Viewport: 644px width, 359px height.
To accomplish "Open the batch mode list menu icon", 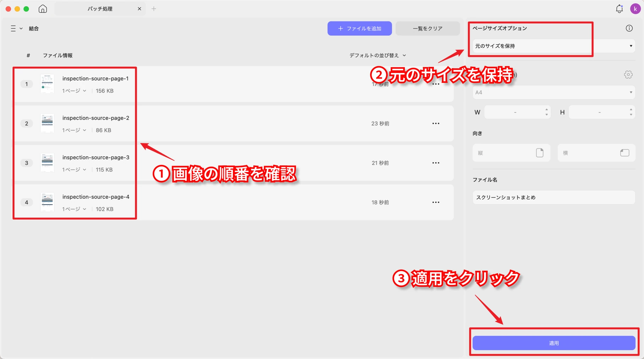I will 16,28.
